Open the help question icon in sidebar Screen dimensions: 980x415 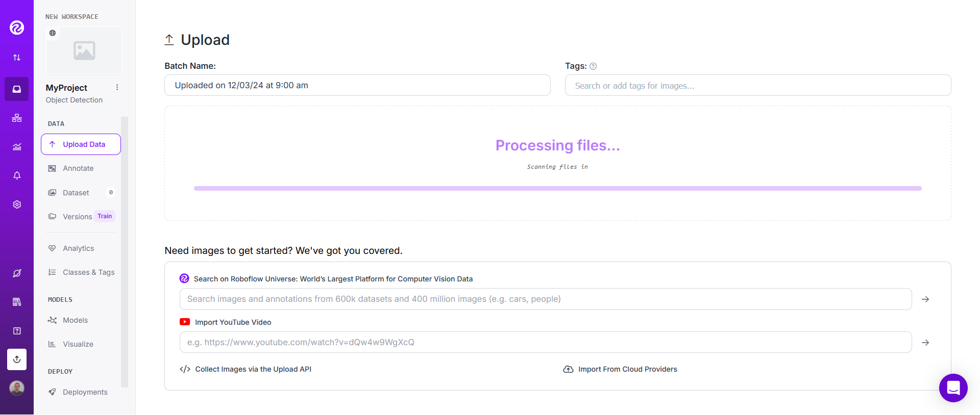click(17, 331)
